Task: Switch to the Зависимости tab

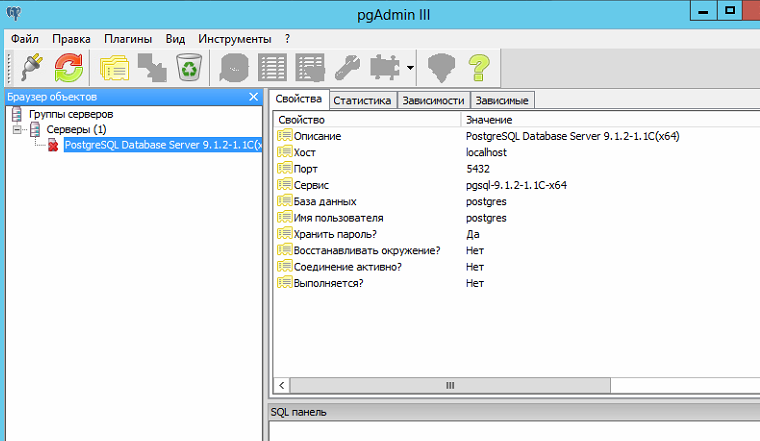Action: (x=432, y=101)
